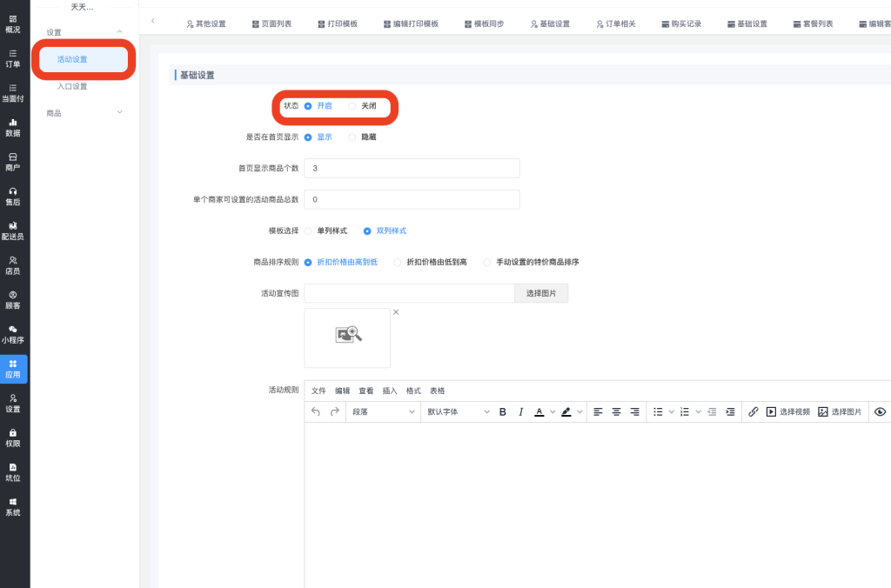Screen dimensions: 891x588
Task: Choose 隐藏 for homepage display
Action: tap(352, 137)
